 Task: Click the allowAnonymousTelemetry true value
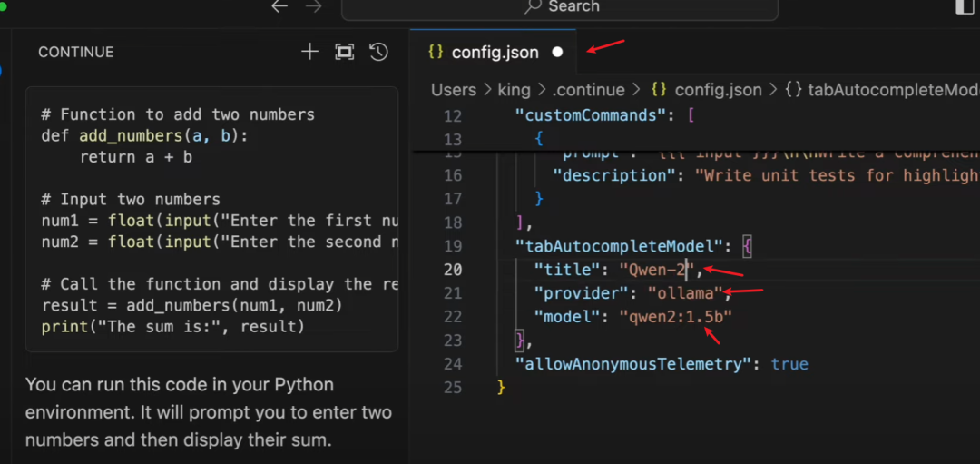point(789,364)
